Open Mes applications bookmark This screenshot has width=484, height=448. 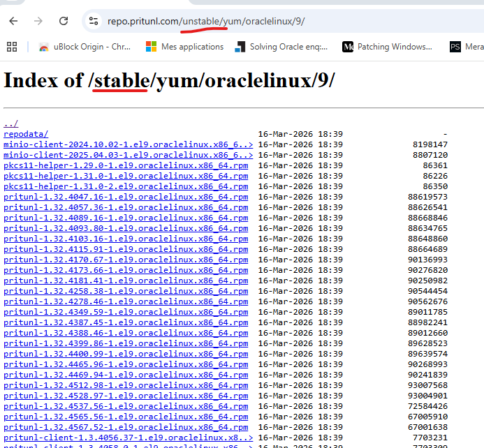coord(184,47)
